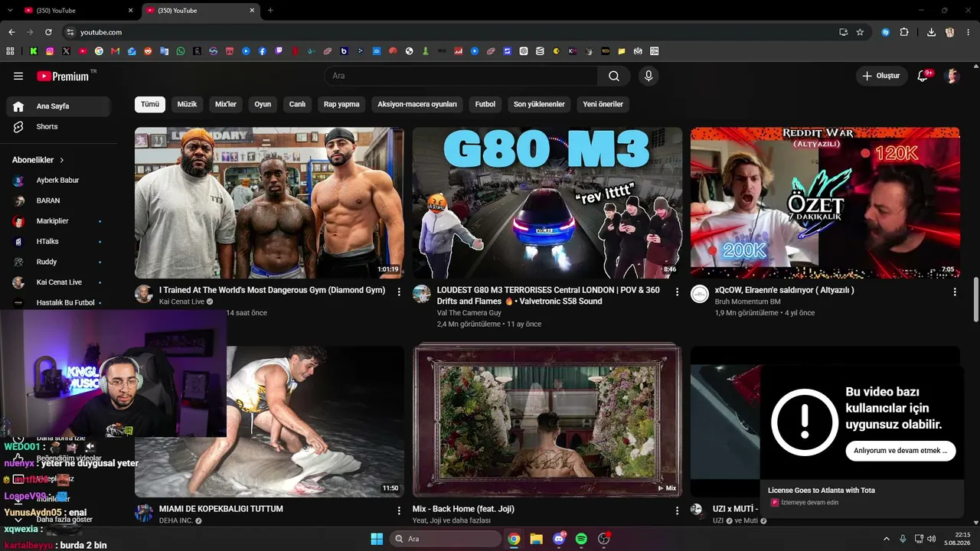Open the notifications bell

tap(923, 76)
